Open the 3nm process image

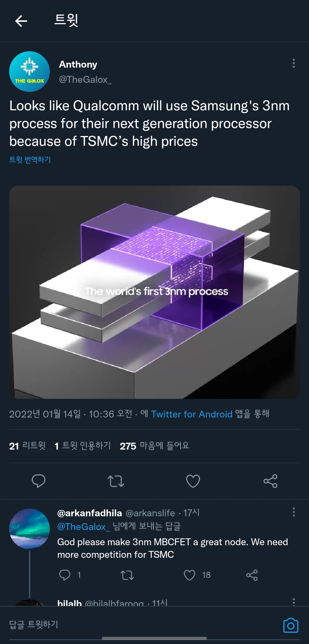[x=154, y=292]
